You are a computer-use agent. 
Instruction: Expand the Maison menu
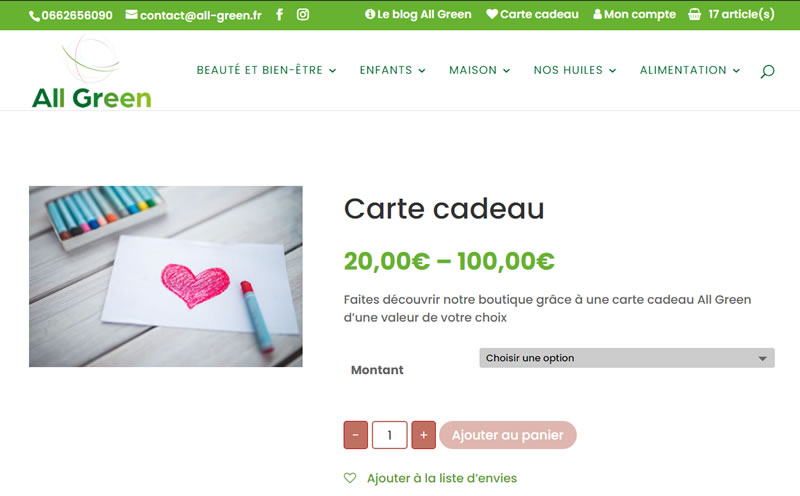480,70
